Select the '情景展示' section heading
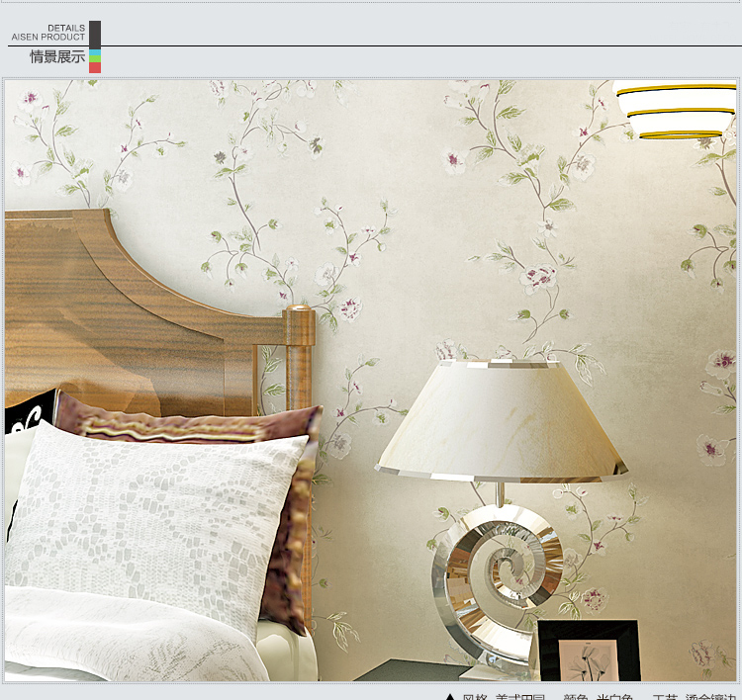The image size is (742, 700). pos(57,56)
